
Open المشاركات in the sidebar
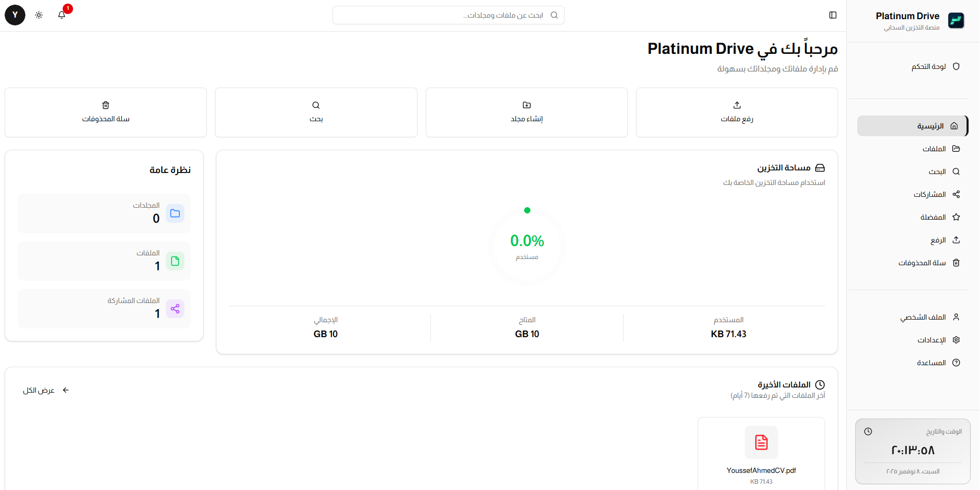[913, 194]
